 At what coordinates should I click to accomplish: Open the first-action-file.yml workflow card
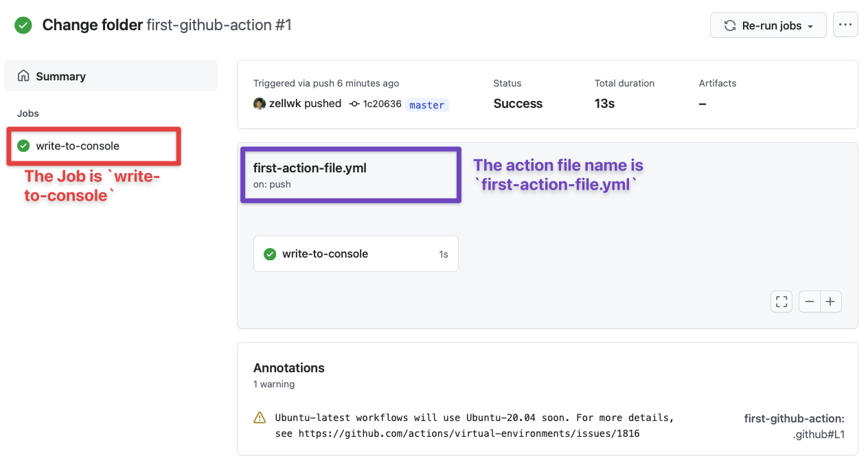tap(350, 175)
